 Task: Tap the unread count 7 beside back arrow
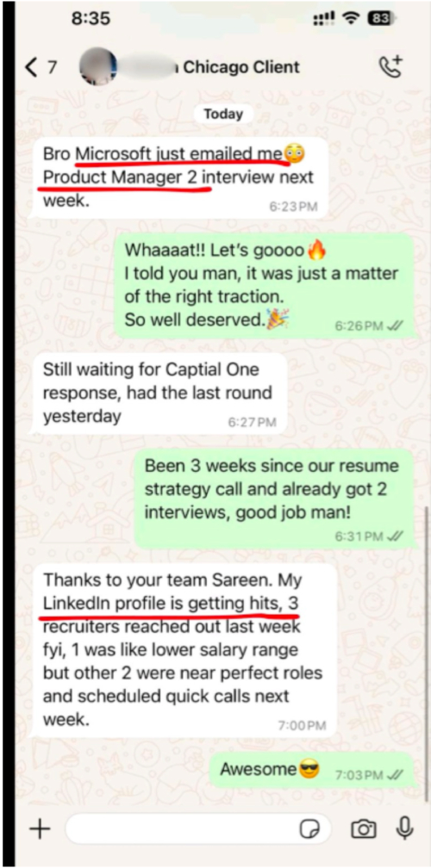point(52,67)
